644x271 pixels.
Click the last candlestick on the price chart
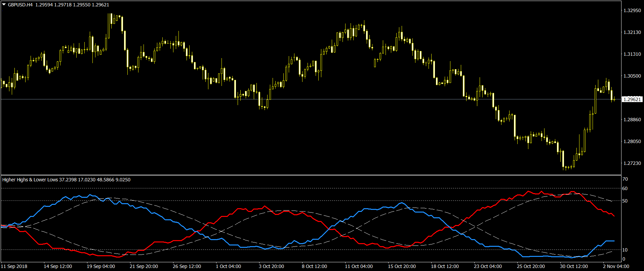tap(614, 99)
